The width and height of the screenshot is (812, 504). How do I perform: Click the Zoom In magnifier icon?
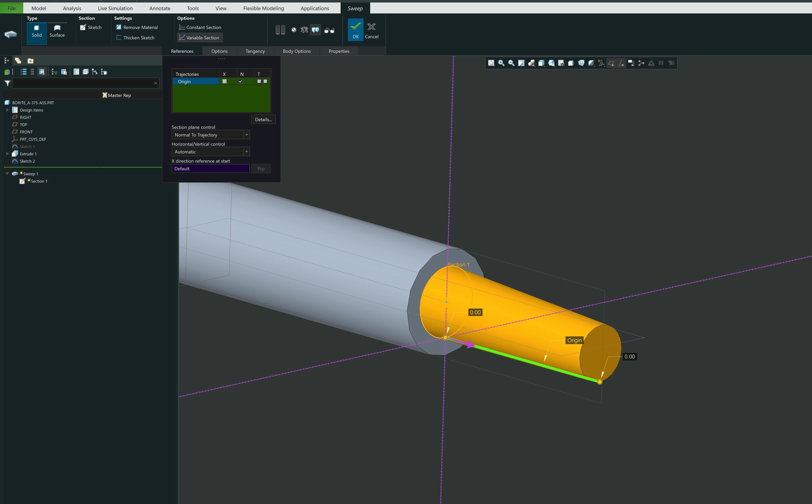click(501, 63)
